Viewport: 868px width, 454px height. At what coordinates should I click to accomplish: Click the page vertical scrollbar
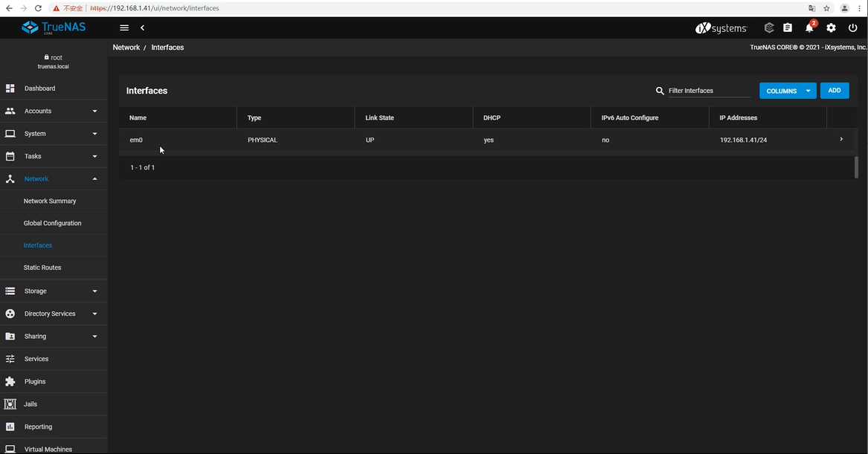tap(856, 167)
